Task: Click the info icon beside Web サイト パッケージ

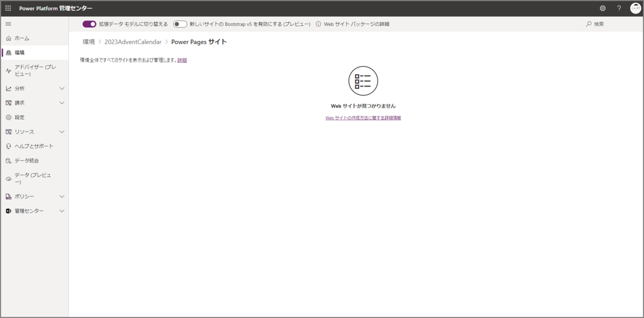Action: (x=318, y=24)
